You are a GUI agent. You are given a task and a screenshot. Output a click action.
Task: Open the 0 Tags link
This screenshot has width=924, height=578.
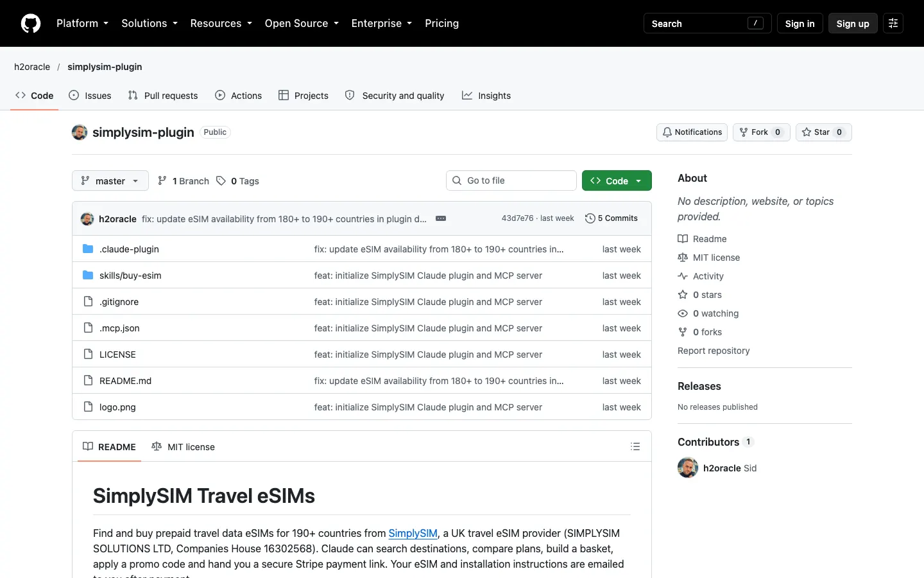click(x=238, y=181)
